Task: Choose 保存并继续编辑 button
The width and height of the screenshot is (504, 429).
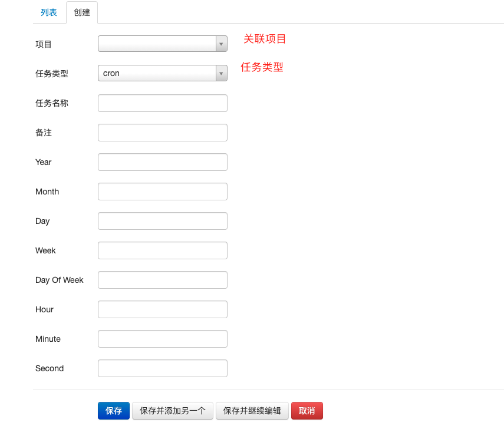Action: [252, 411]
